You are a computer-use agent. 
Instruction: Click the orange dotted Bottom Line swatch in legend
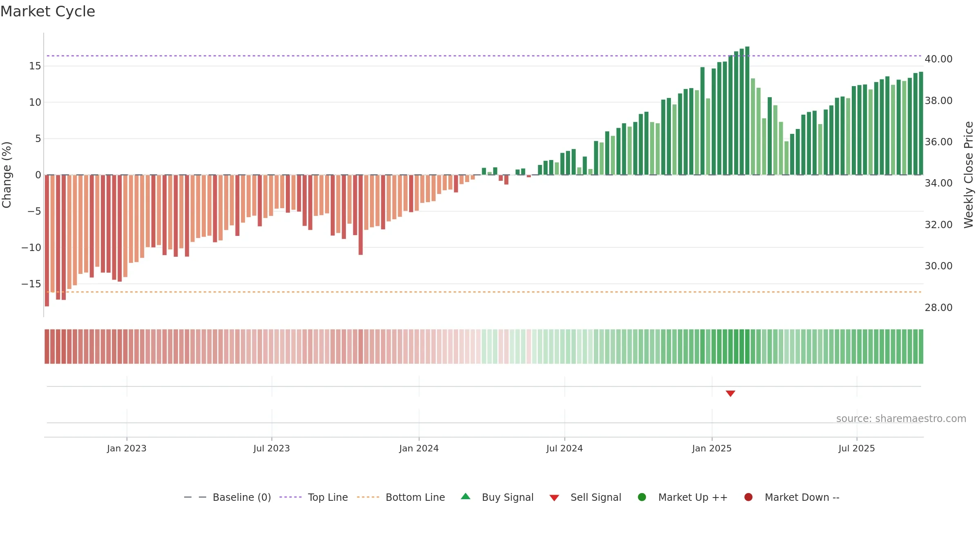pos(368,497)
